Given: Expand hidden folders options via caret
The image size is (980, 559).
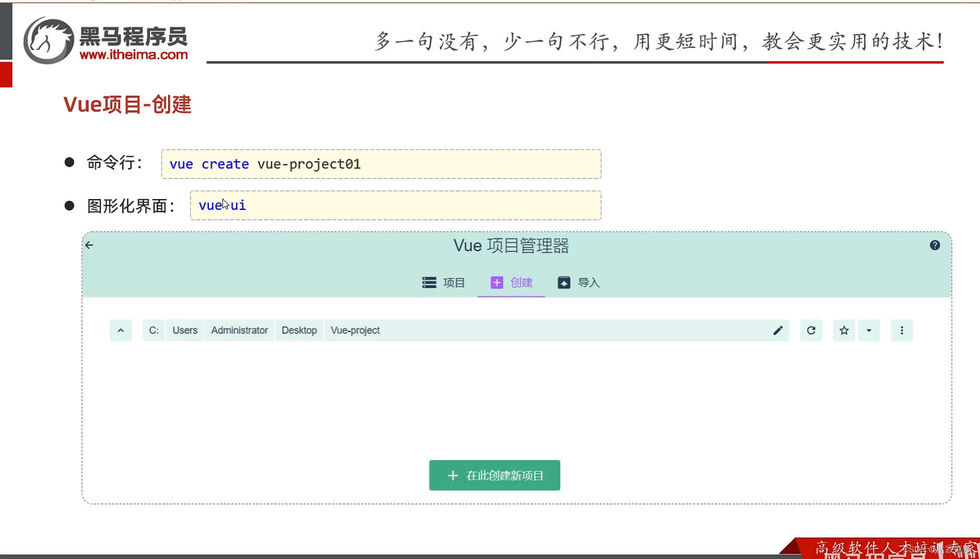Looking at the screenshot, I should pos(869,330).
